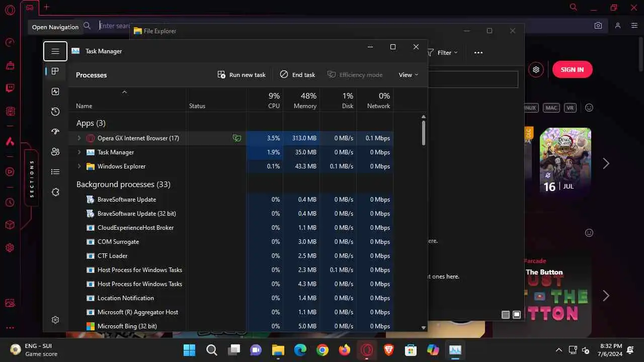Image resolution: width=644 pixels, height=362 pixels.
Task: Open a new tab in Opera GX
Action: (x=46, y=7)
